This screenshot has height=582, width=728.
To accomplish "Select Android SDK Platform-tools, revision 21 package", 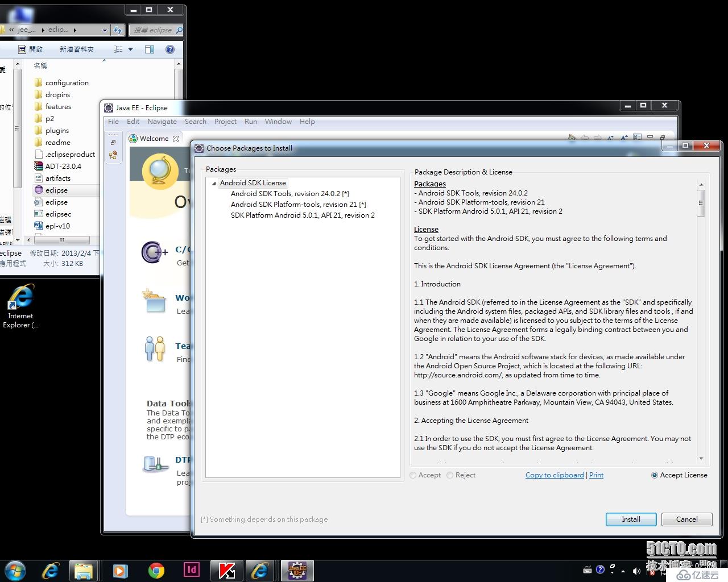I will pos(298,205).
